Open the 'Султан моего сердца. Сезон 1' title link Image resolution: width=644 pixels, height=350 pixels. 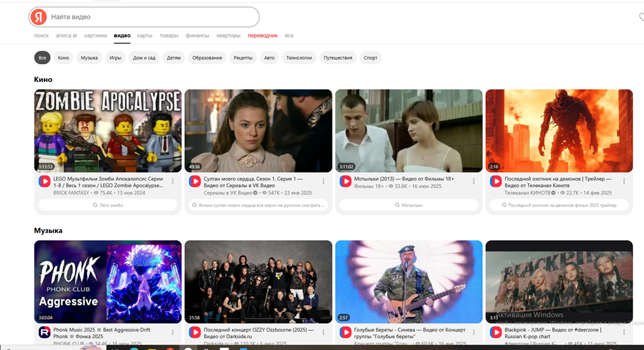253,182
